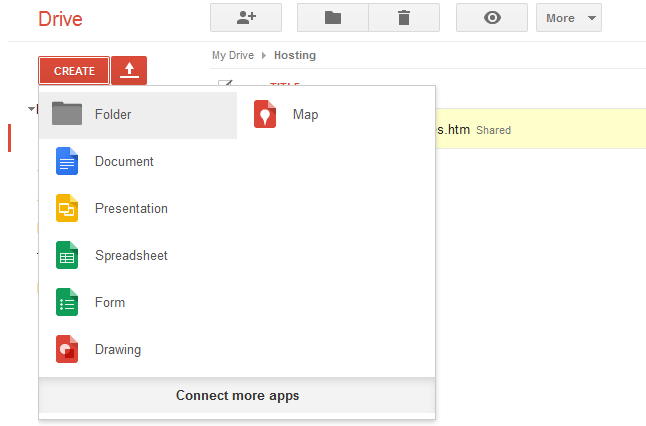Screen dimensions: 646x426
Task: Click the Drive logo text
Action: coord(60,19)
